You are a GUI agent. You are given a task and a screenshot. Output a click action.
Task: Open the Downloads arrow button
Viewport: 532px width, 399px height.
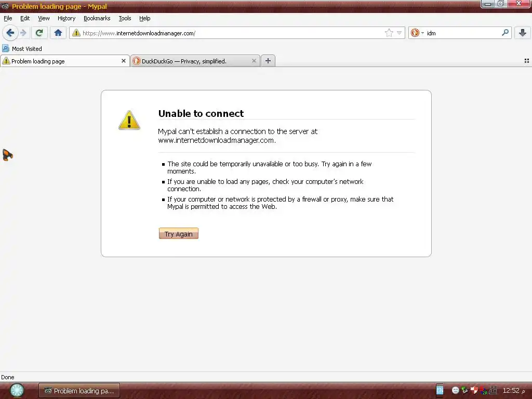point(523,33)
